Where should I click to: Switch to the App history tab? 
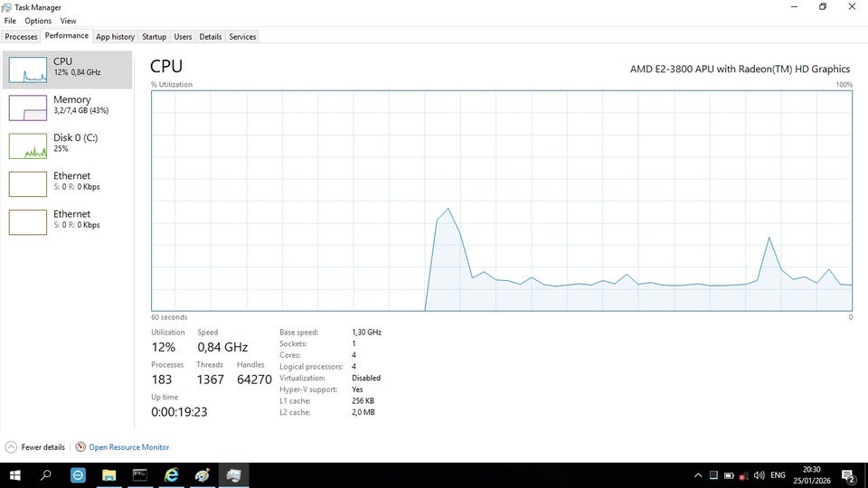coord(115,36)
